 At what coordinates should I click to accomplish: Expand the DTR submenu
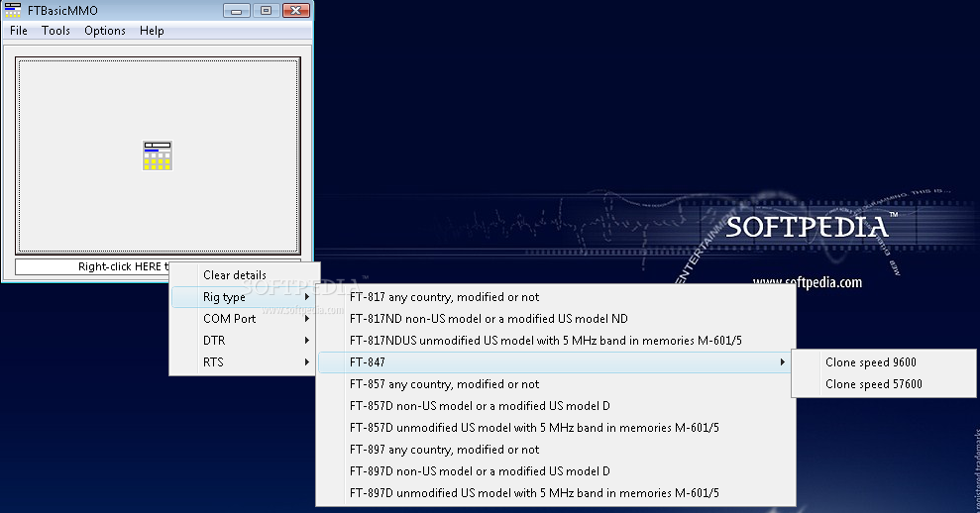[245, 341]
